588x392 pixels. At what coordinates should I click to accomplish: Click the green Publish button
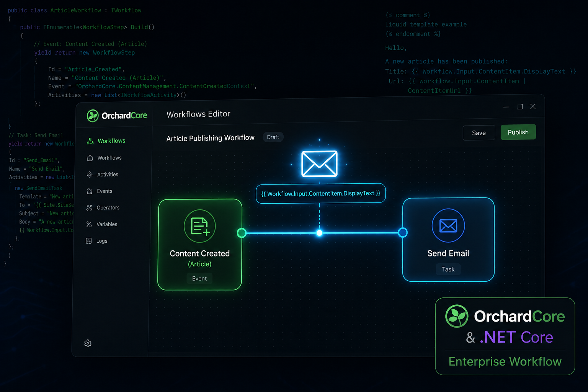(518, 132)
